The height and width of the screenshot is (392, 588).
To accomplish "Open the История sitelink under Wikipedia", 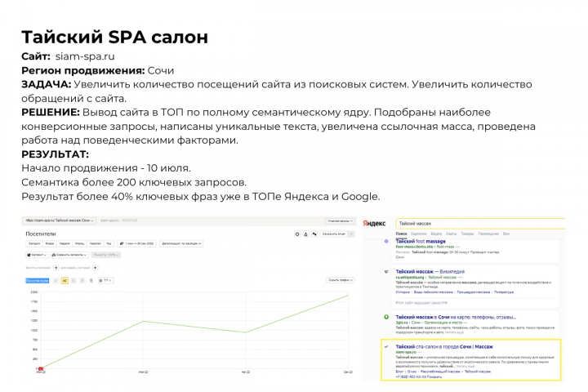I will pyautogui.click(x=403, y=292).
